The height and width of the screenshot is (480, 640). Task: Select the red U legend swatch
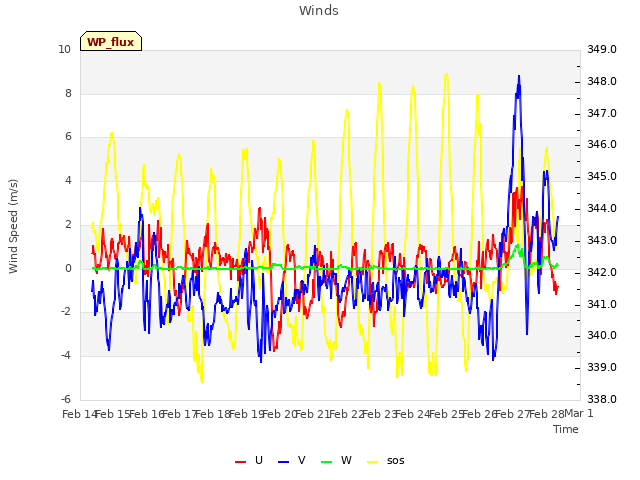240,461
